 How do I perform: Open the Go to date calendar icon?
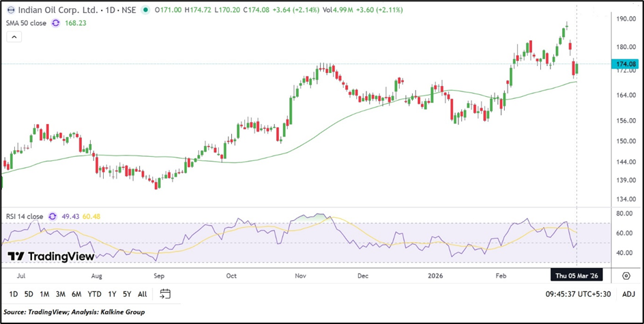click(165, 294)
